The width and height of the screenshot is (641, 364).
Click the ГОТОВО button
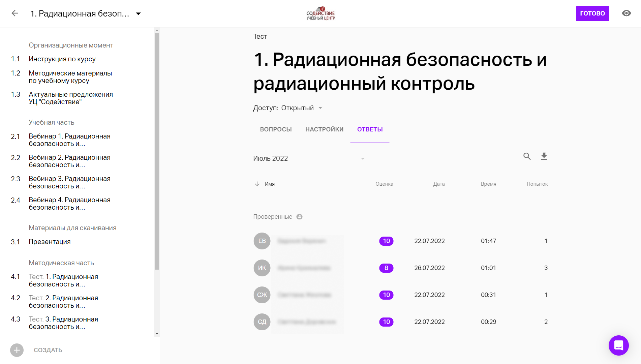point(592,13)
